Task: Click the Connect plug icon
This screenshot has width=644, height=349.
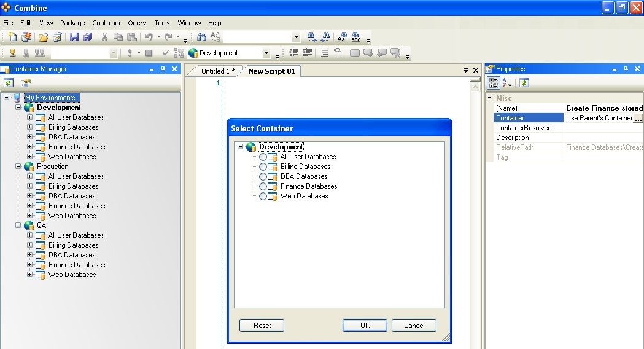Action: click(13, 53)
